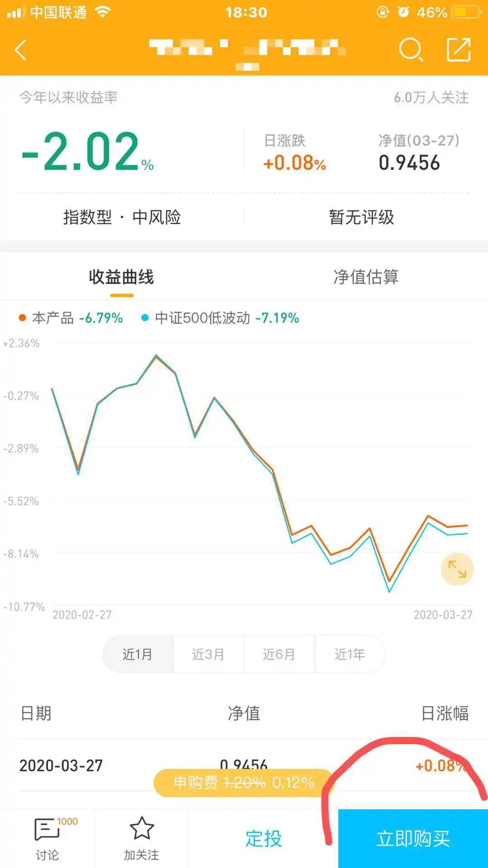The width and height of the screenshot is (488, 868).
Task: Tap the battery indicator icon
Action: (x=466, y=12)
